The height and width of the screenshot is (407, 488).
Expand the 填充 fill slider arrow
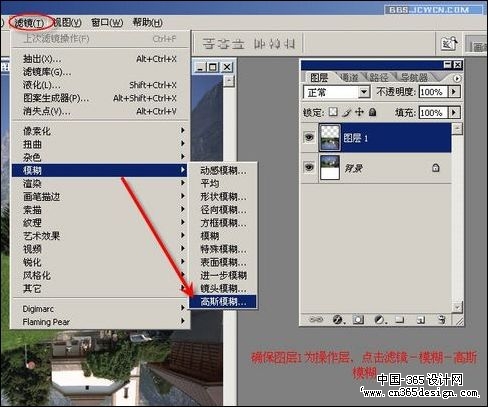455,112
